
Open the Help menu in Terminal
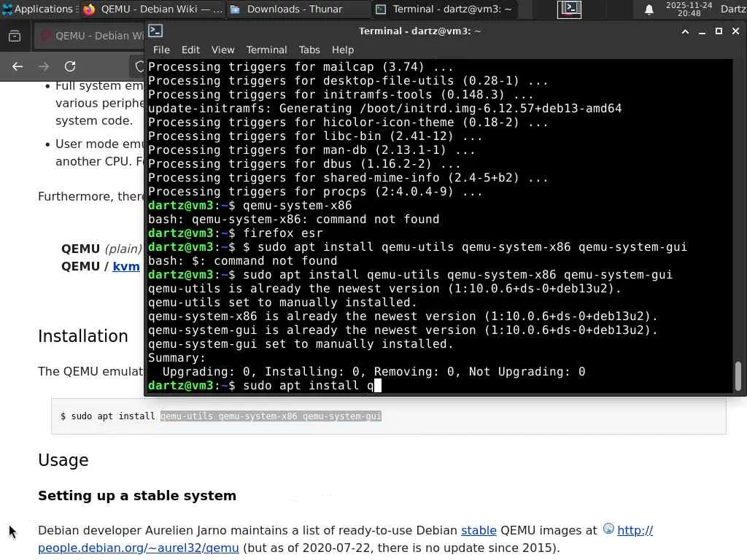click(343, 50)
